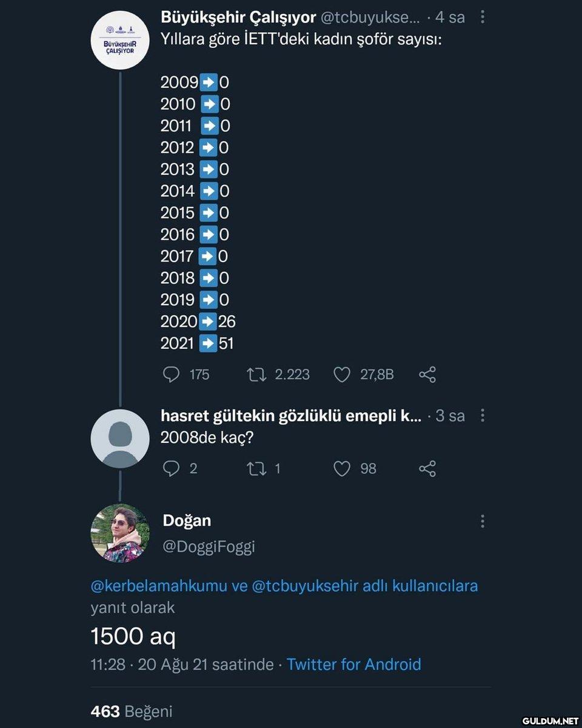This screenshot has width=582, height=728.
Task: Like the tweet with 27,8B likes
Action: [x=342, y=374]
